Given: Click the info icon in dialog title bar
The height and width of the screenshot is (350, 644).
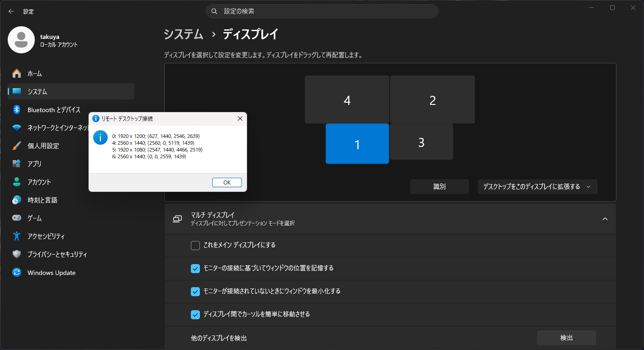Looking at the screenshot, I should [x=96, y=118].
